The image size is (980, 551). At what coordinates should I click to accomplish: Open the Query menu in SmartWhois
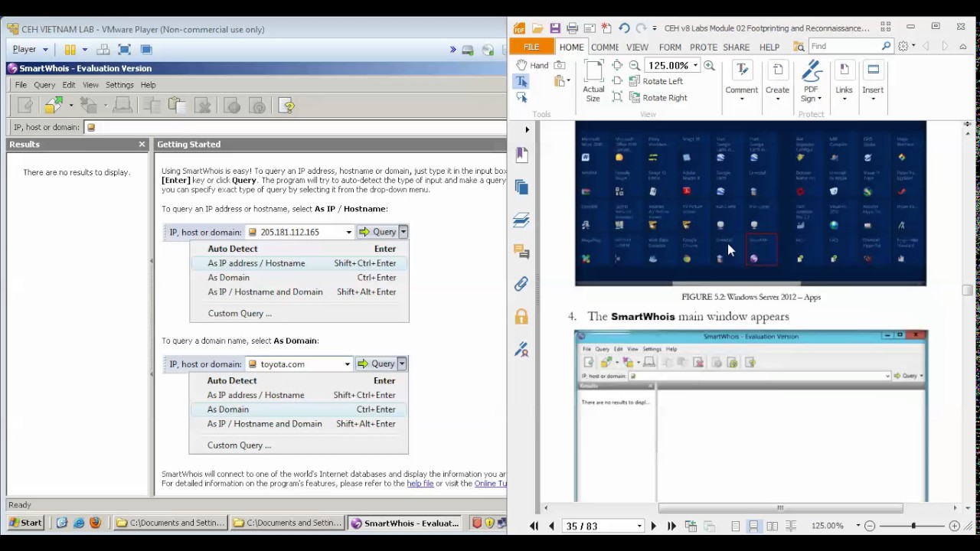(44, 85)
